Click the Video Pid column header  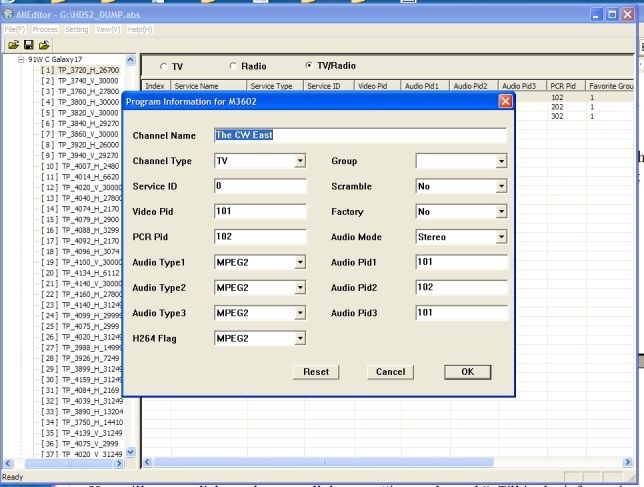click(x=377, y=86)
